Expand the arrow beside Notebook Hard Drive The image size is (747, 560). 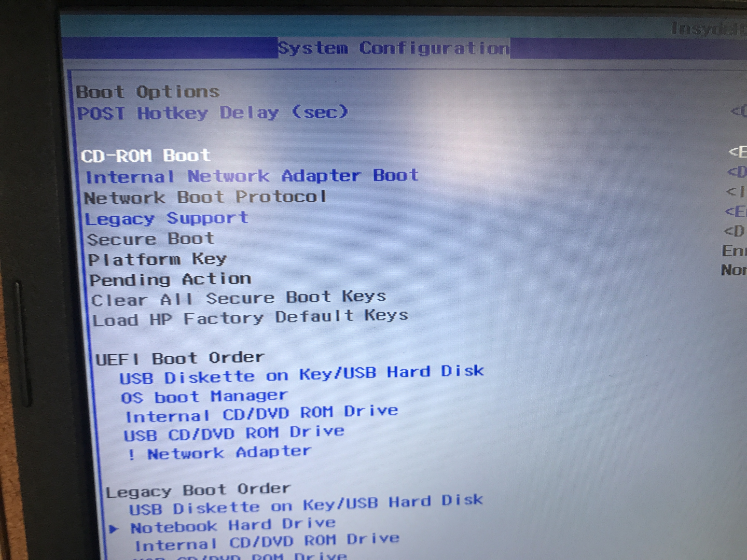115,529
